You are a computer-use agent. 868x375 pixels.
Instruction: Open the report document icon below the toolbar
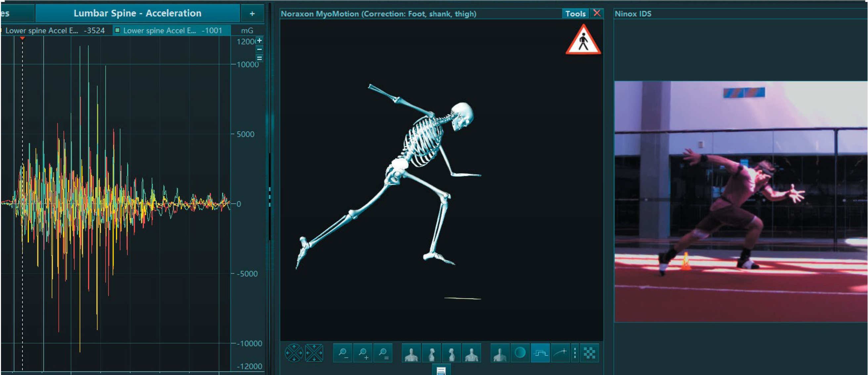pyautogui.click(x=442, y=370)
